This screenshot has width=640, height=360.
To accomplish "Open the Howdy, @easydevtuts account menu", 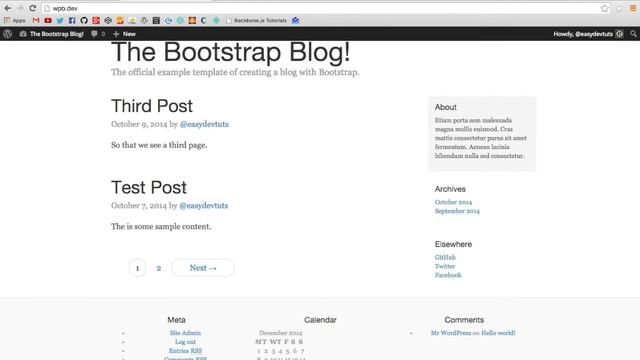I will [588, 34].
